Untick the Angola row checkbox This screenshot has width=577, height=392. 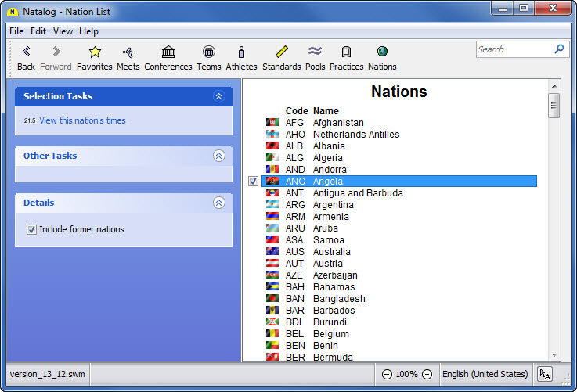(254, 182)
